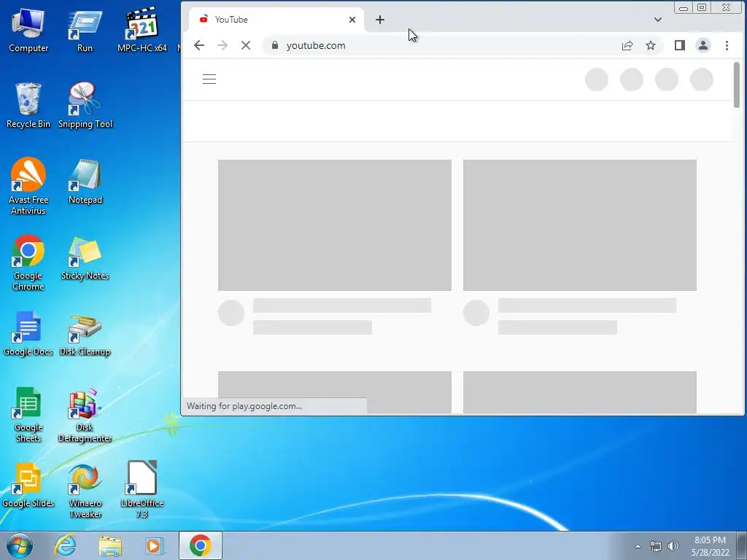Select the Google Chrome desktop shortcut
Viewport: 747px width, 560px height.
coord(28,262)
